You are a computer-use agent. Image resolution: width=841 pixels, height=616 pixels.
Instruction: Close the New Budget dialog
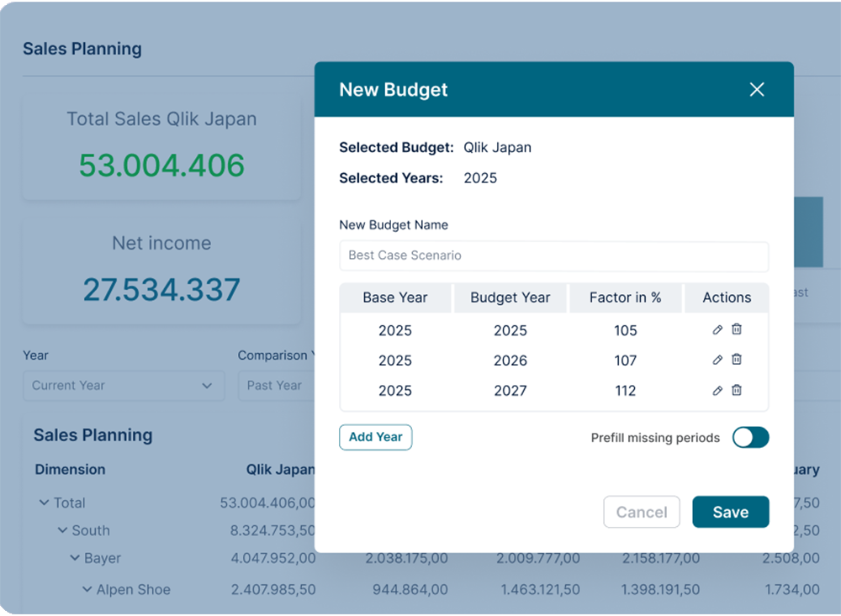757,90
